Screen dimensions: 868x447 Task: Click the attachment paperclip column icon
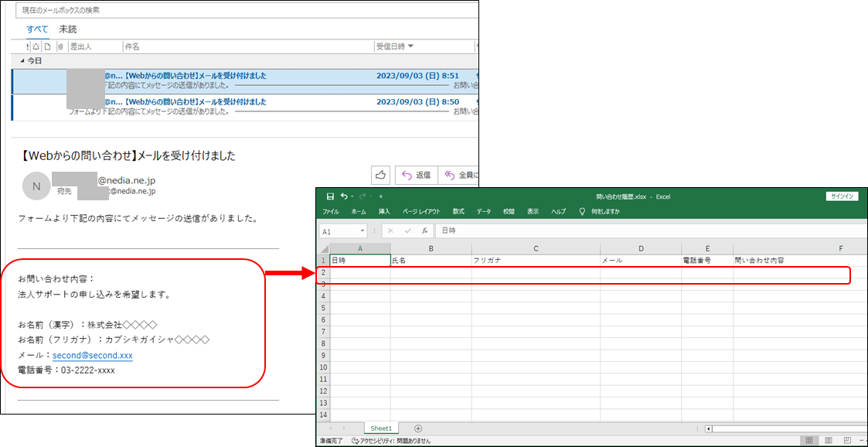[60, 46]
